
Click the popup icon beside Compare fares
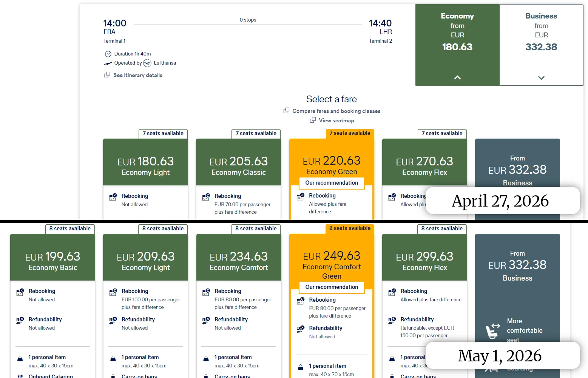coord(287,111)
